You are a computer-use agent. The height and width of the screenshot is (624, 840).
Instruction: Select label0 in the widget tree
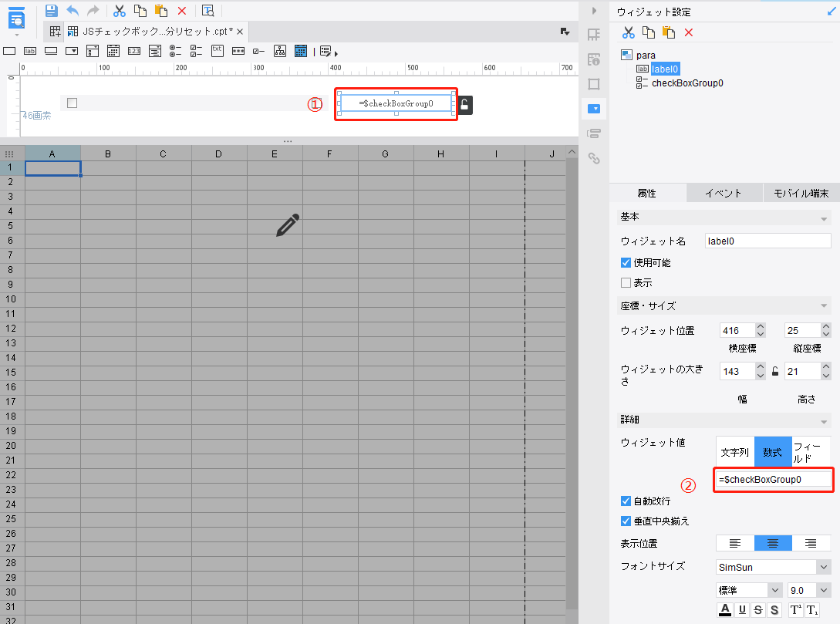tap(663, 69)
